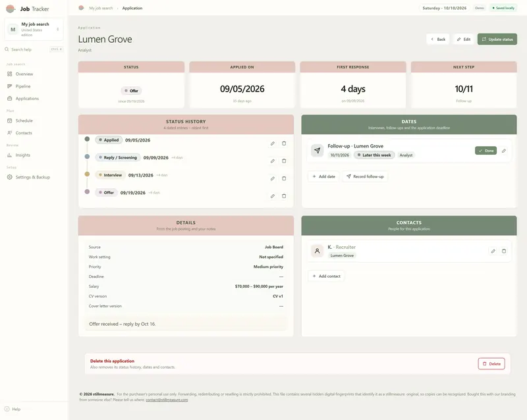
Task: Click the CV v1 value
Action: (x=278, y=296)
